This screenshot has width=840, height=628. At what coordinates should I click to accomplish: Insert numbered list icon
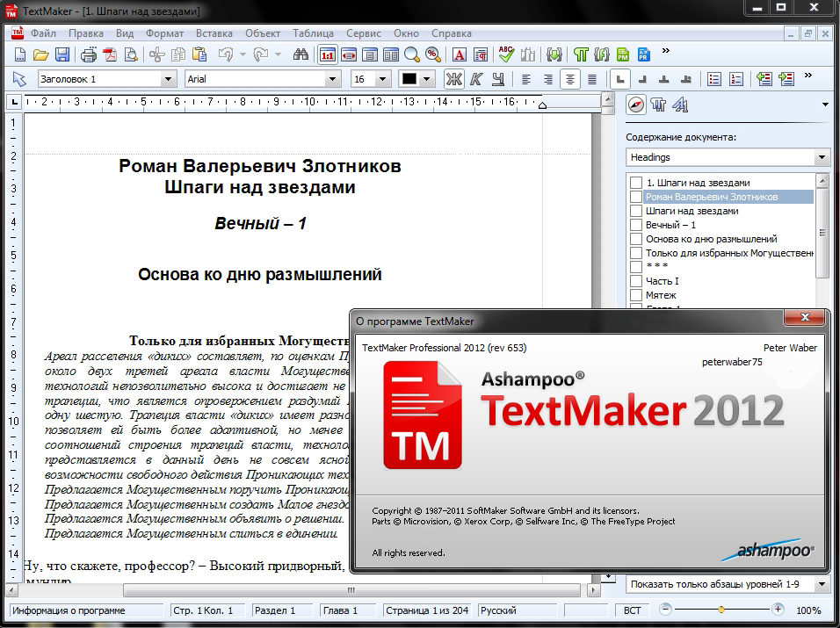tap(736, 79)
